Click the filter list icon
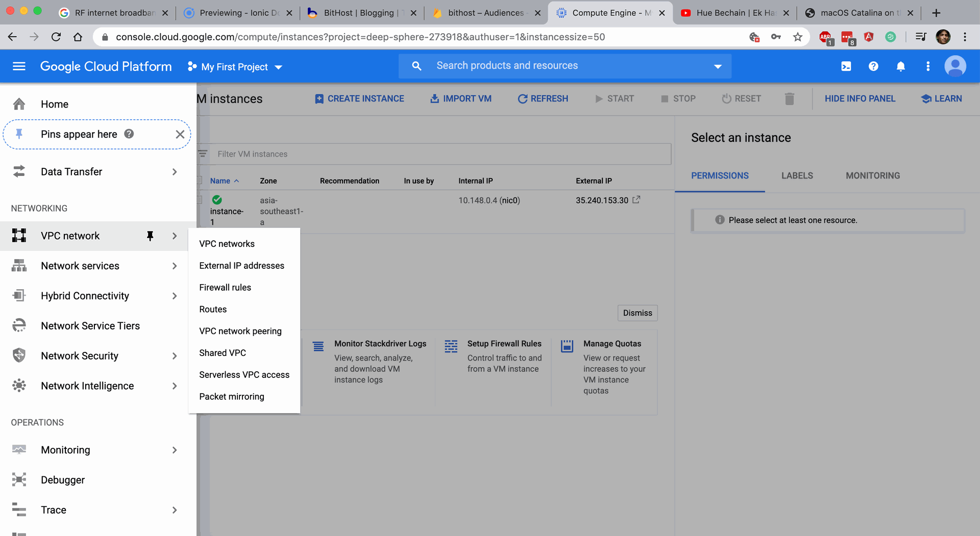Viewport: 980px width, 536px height. tap(203, 154)
